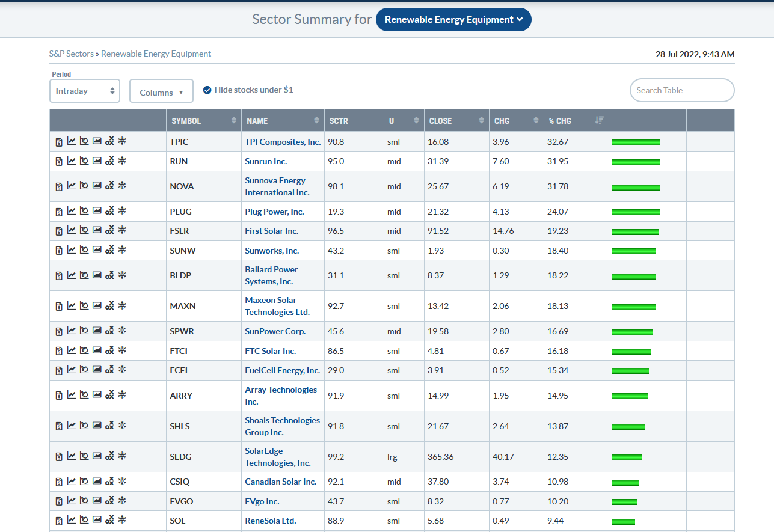The width and height of the screenshot is (774, 532).
Task: Open symbol summary icon for TPIC row
Action: coord(59,142)
